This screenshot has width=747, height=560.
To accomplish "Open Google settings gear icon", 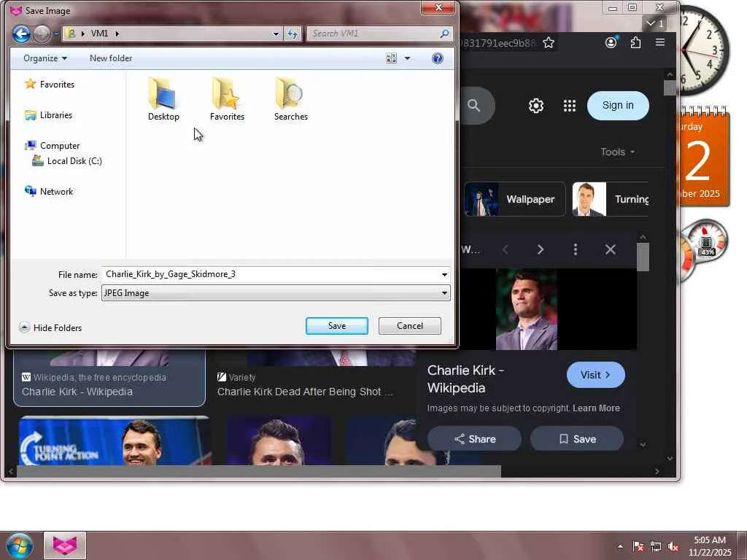I will 536,105.
